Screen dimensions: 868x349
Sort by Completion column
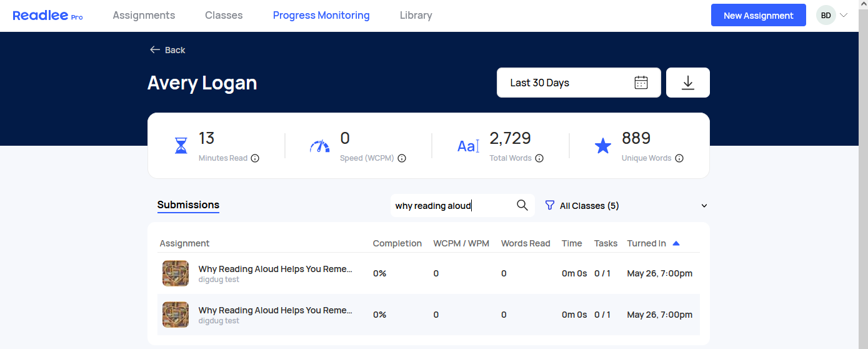point(397,243)
